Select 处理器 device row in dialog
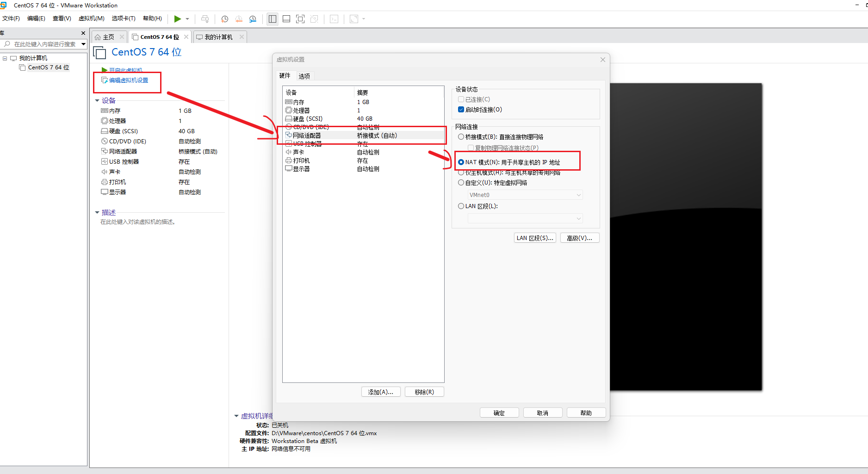Screen dimensions: 868x474 (363, 111)
